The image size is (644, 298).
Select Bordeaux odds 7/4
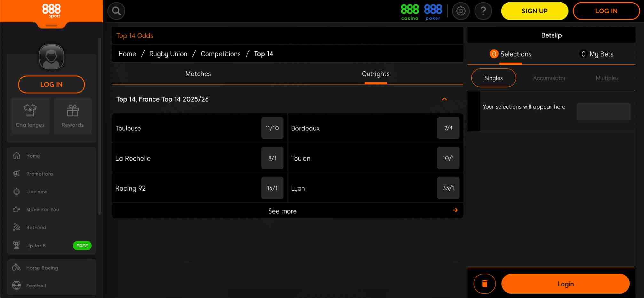[448, 128]
